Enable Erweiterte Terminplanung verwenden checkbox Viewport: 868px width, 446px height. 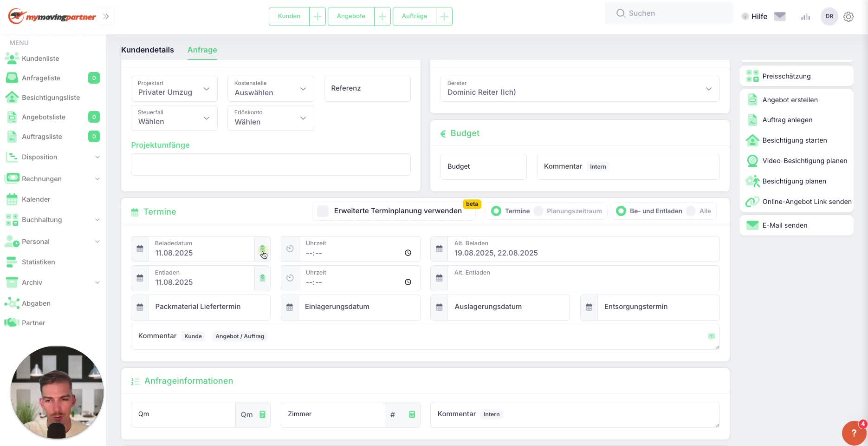(x=323, y=211)
